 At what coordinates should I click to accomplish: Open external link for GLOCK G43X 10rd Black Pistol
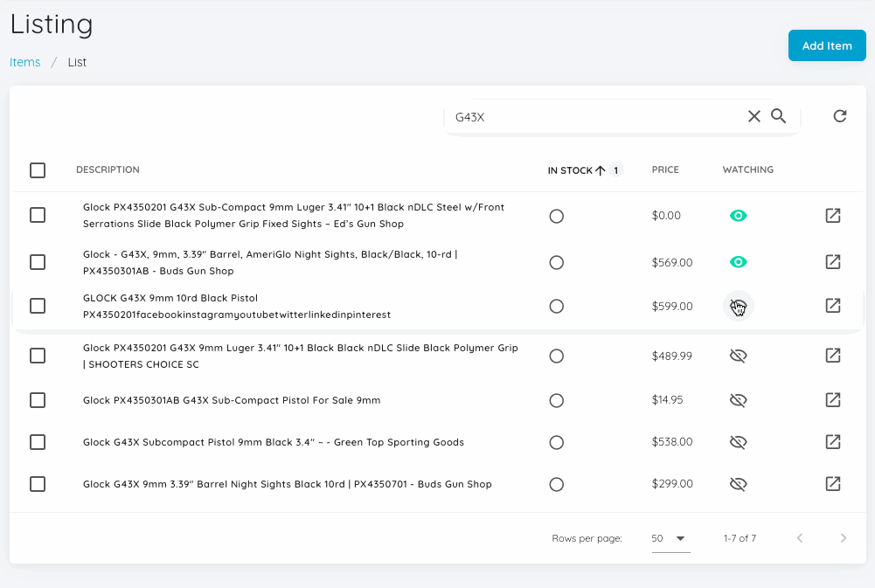pos(832,306)
